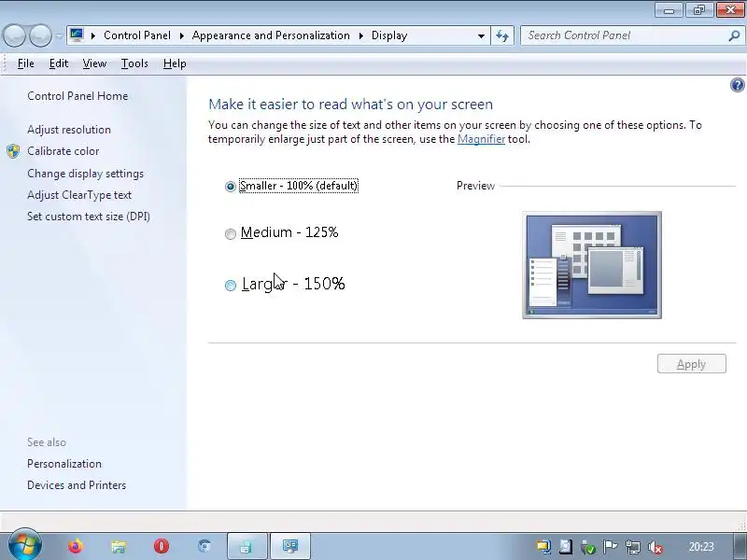The image size is (747, 560).
Task: Switch to the Display control panel taskbar button
Action: pos(290,546)
